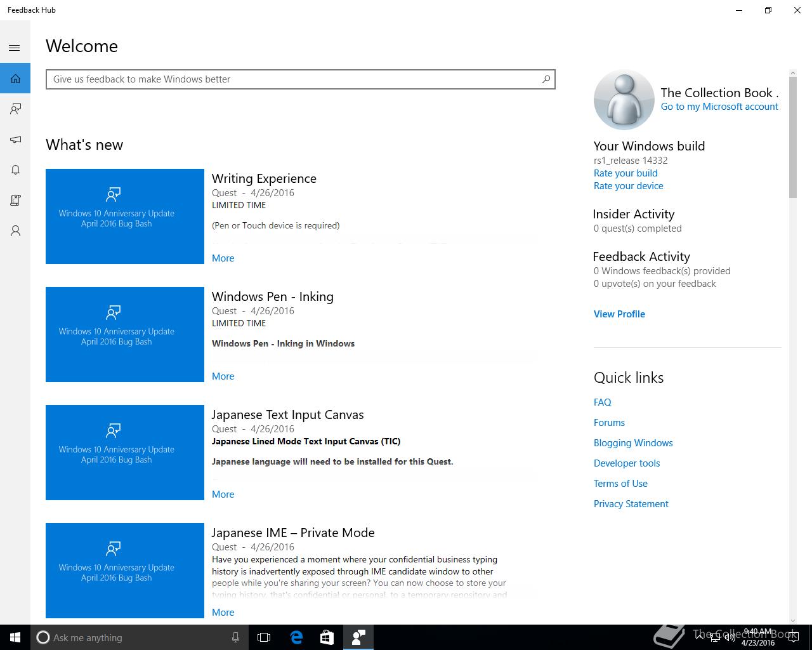This screenshot has height=650, width=812.
Task: Launch Microsoft Edge from the taskbar
Action: click(x=296, y=637)
